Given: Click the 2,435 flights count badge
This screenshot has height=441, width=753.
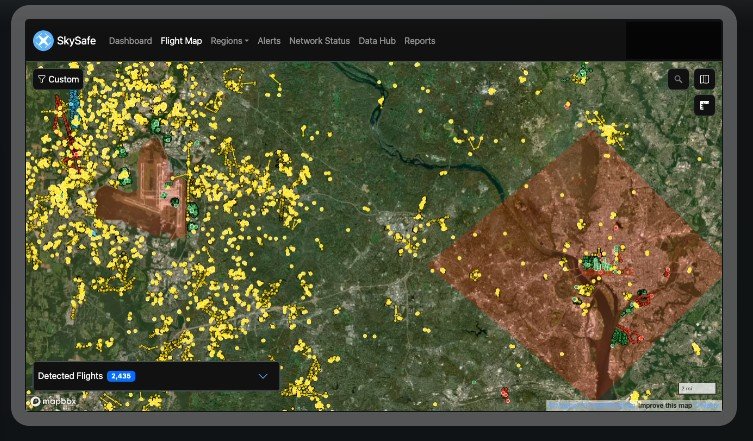Looking at the screenshot, I should point(121,376).
